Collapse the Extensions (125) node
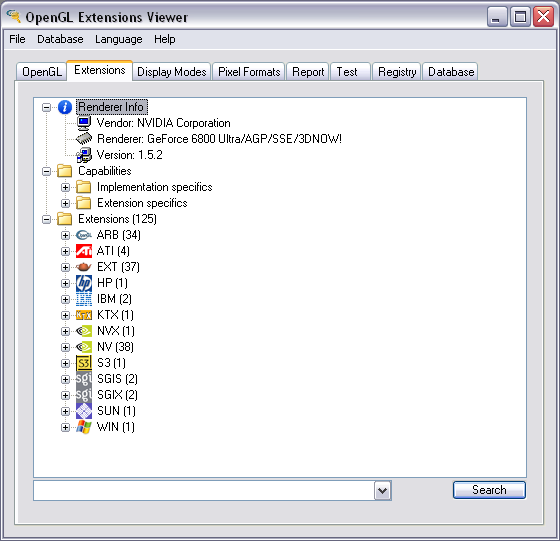Viewport: 560px width, 541px height. coord(46,219)
